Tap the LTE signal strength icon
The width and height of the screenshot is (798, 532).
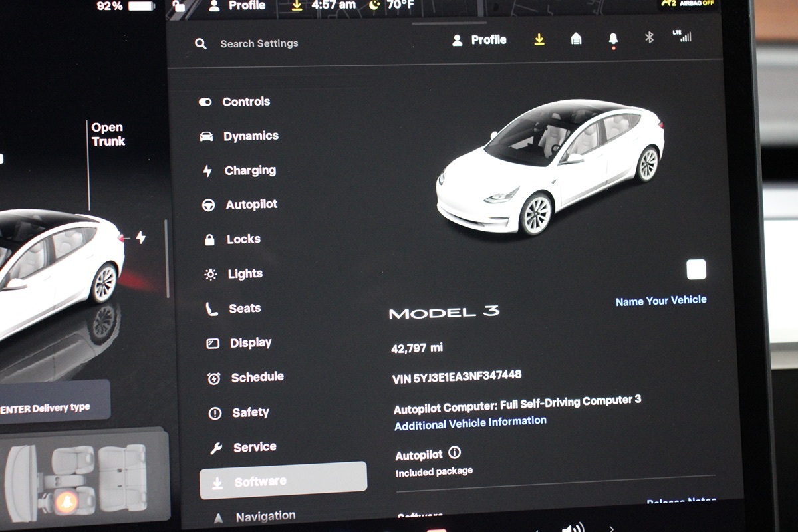pos(682,37)
